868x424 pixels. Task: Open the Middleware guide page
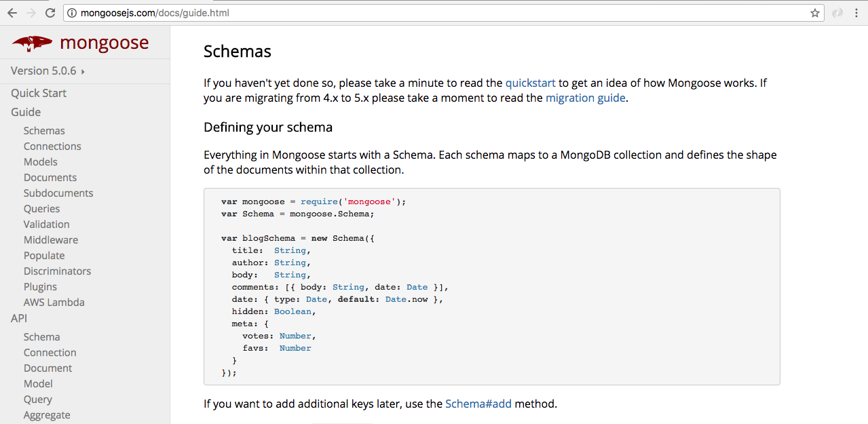(51, 240)
